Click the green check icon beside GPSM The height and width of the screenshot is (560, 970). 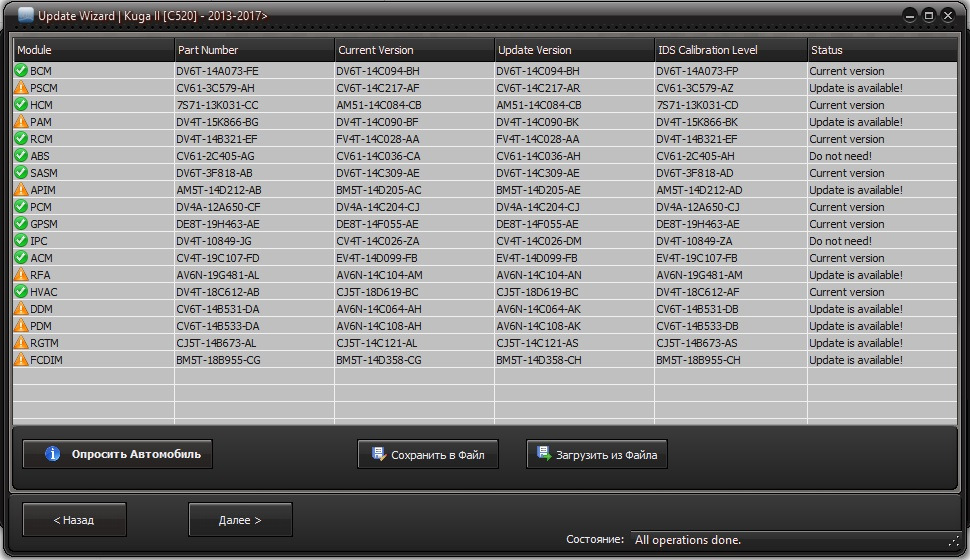pos(21,223)
